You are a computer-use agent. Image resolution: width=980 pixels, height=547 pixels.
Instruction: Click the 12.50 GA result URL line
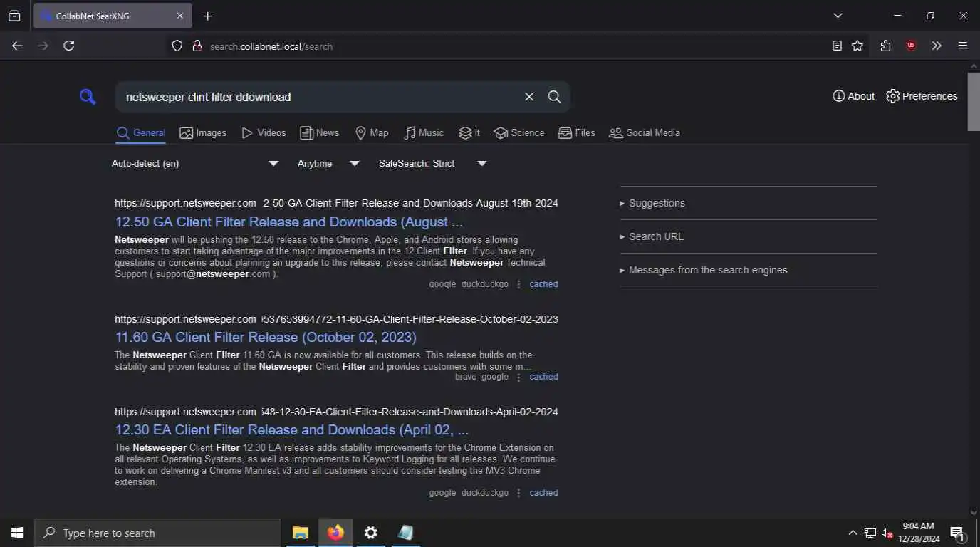pos(336,203)
